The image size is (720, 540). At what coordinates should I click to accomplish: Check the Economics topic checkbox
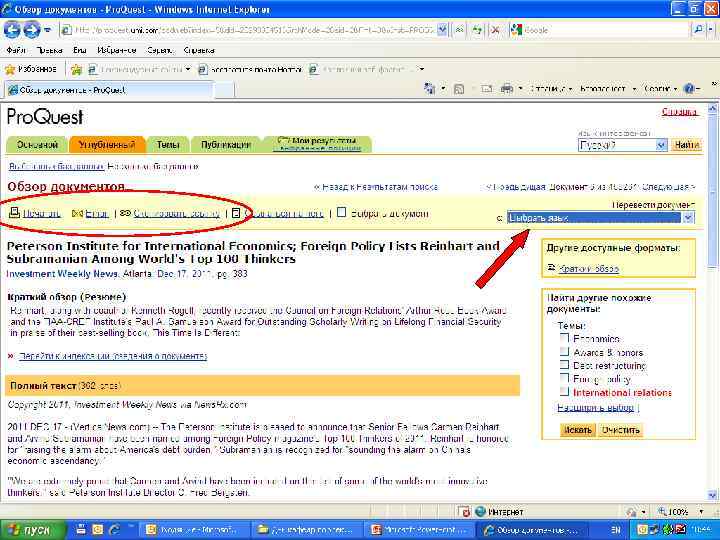564,338
